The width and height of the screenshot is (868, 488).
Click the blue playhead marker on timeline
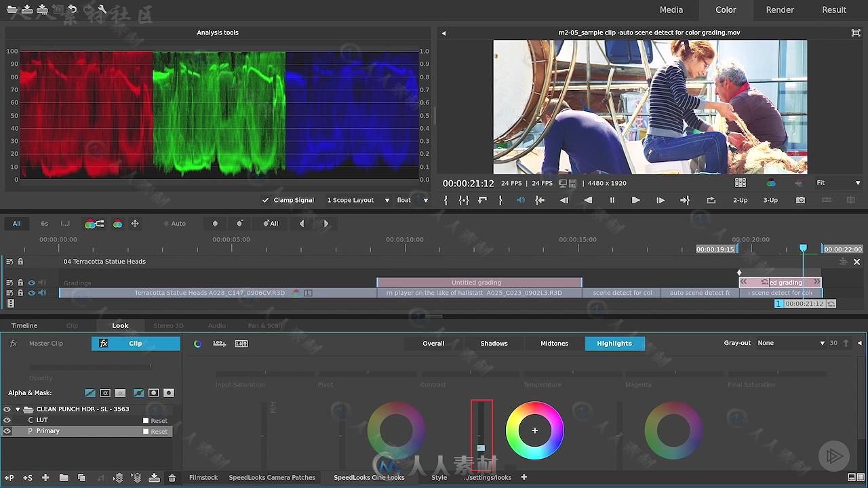tap(803, 249)
